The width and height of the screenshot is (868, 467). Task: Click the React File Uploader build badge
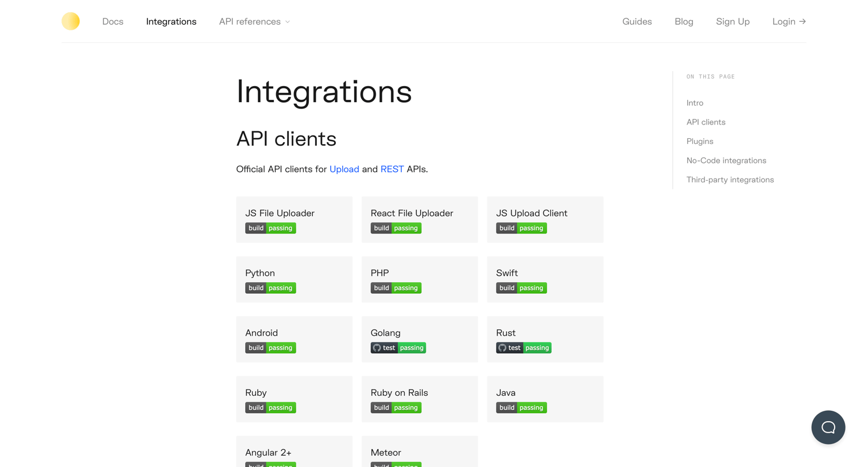pyautogui.click(x=396, y=228)
